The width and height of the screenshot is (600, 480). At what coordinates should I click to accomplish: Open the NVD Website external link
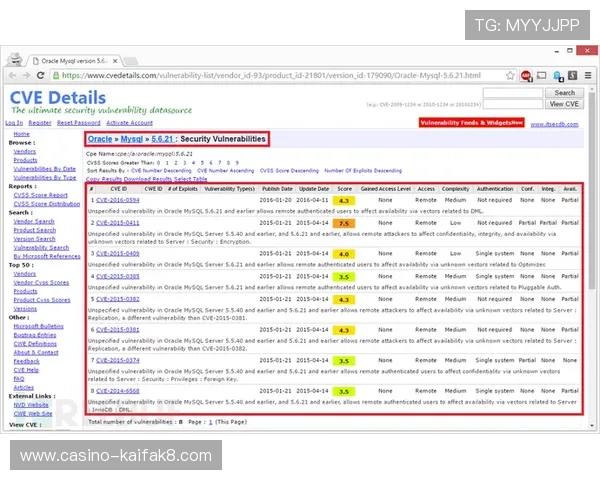point(31,405)
